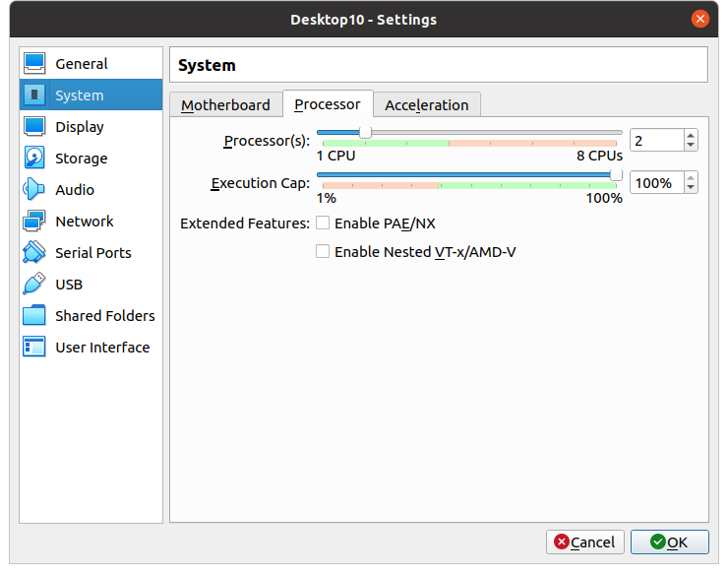Open the Network settings icon
Screen dimensions: 728x573
tap(34, 222)
